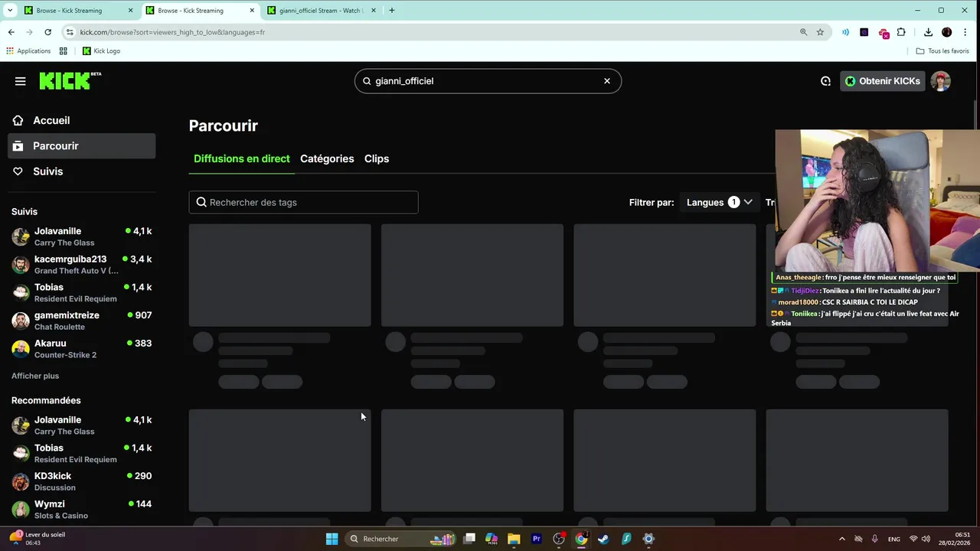Open the tab search dropdown arrow
The height and width of the screenshot is (551, 980).
tap(9, 11)
